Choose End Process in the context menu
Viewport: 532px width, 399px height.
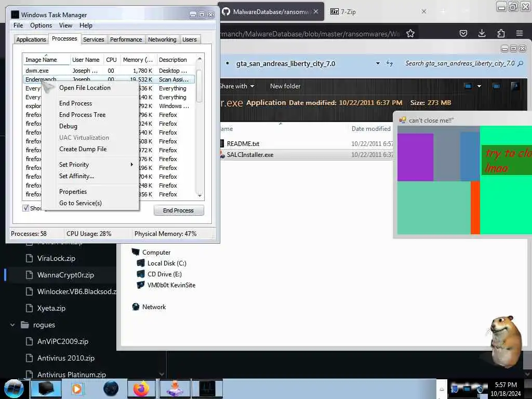[75, 103]
